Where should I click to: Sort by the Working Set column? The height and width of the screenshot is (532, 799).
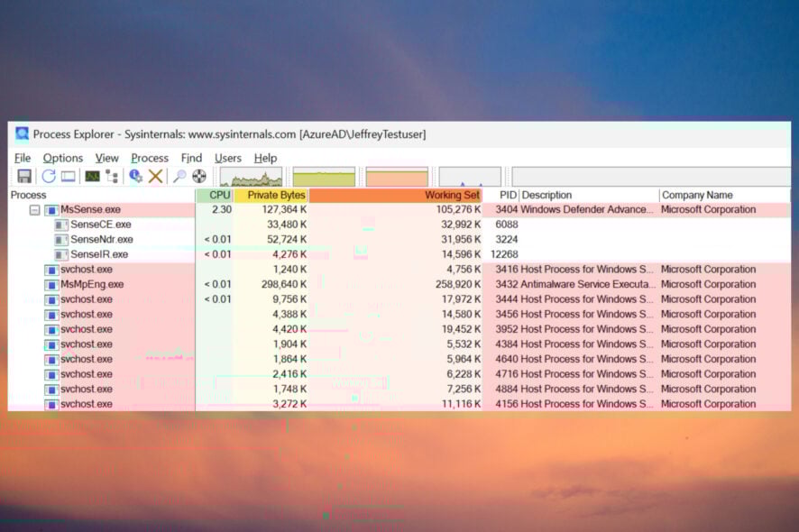pos(451,194)
